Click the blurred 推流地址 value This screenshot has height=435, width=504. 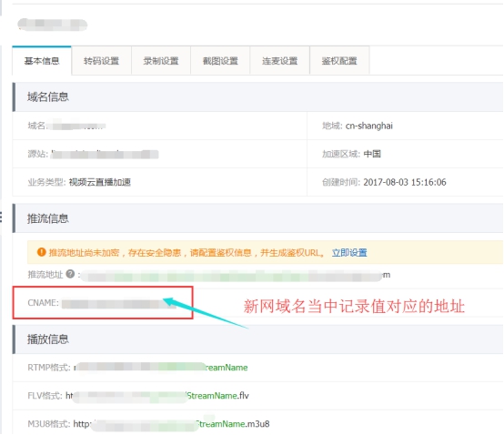tap(236, 276)
